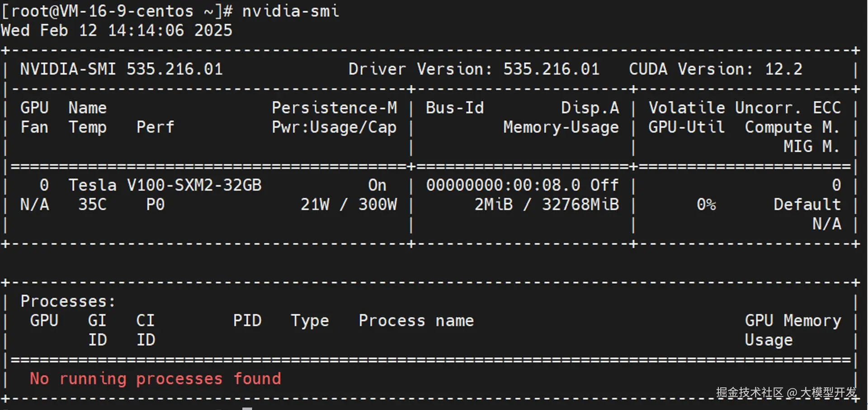
Task: Click the NVIDIA-SMI 535.216.01 text
Action: 121,69
